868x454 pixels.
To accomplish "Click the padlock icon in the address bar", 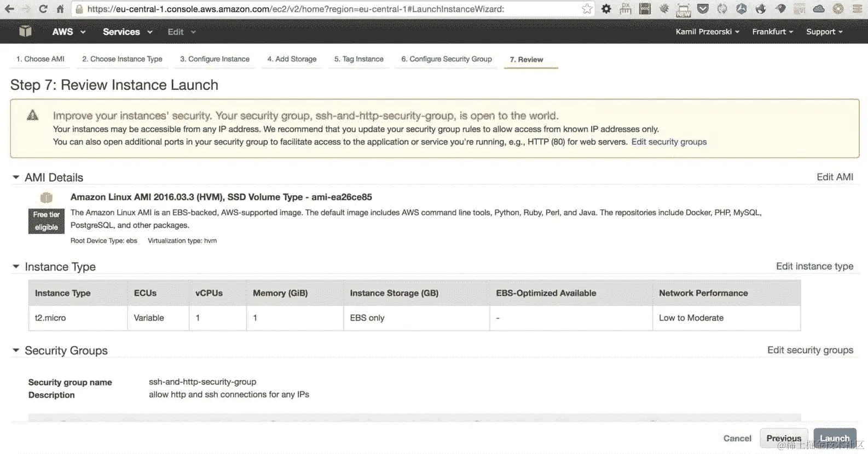I will tap(79, 9).
